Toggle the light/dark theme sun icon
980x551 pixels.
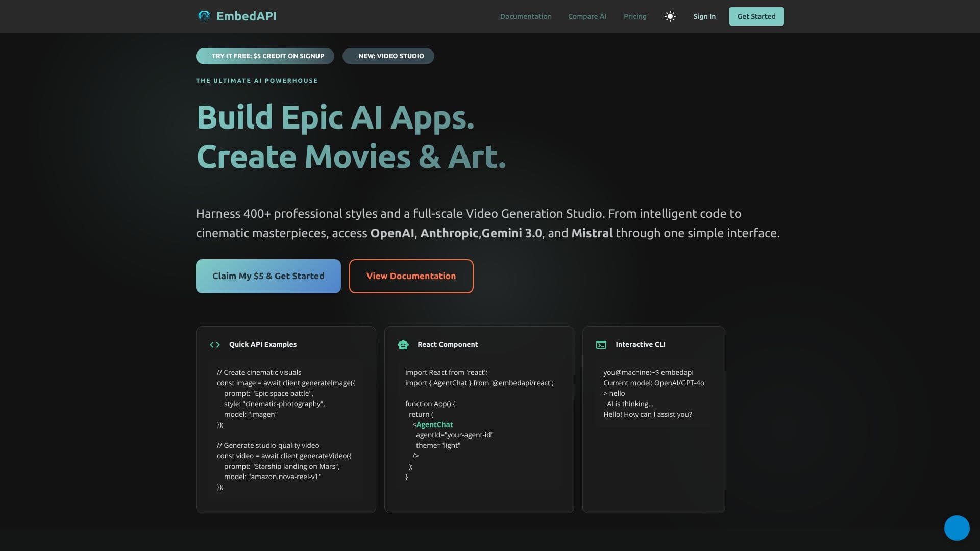point(670,16)
